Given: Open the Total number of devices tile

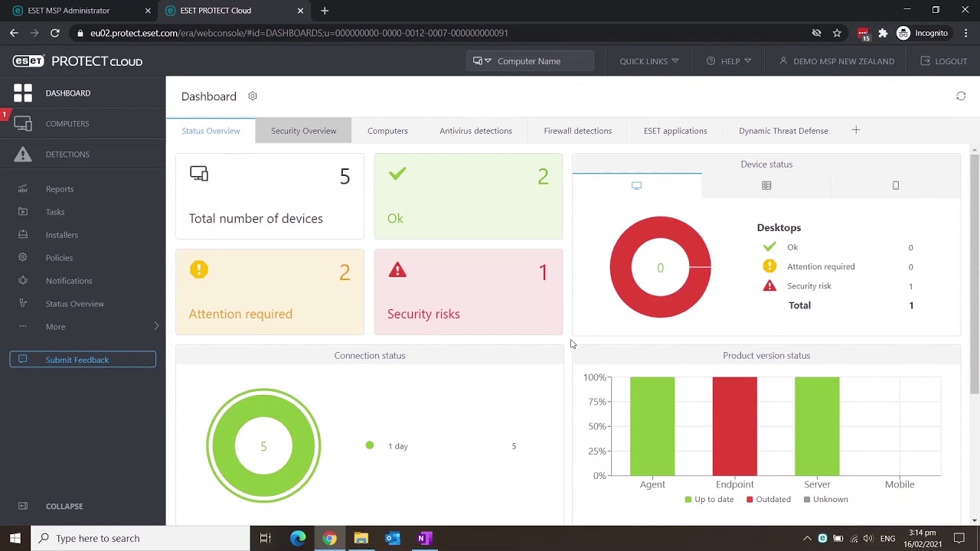Looking at the screenshot, I should point(269,197).
